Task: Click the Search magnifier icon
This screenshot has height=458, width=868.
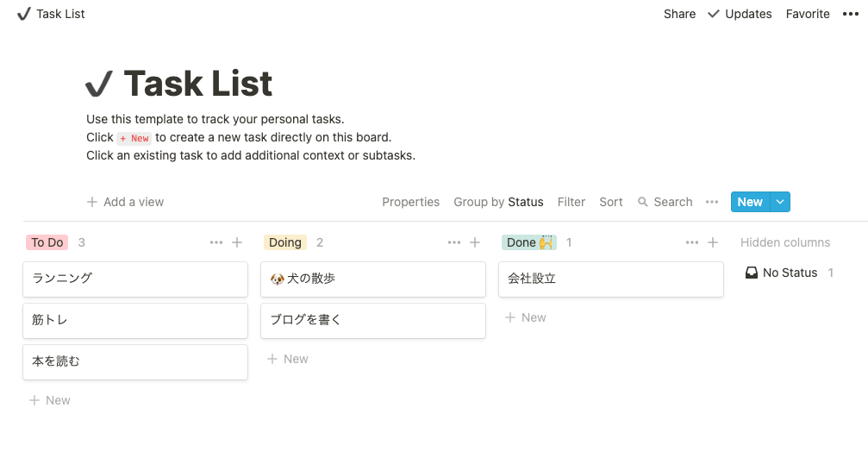Action: [643, 202]
